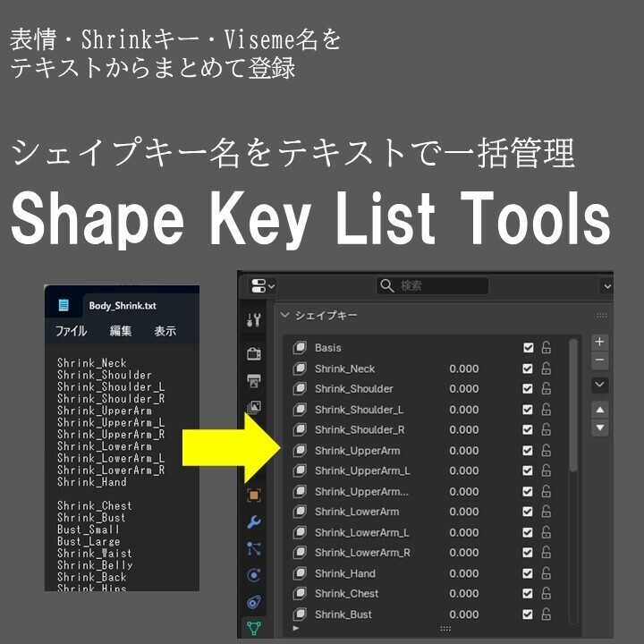
Task: Click the Shrink_Waist line in Notepad
Action: [95, 553]
